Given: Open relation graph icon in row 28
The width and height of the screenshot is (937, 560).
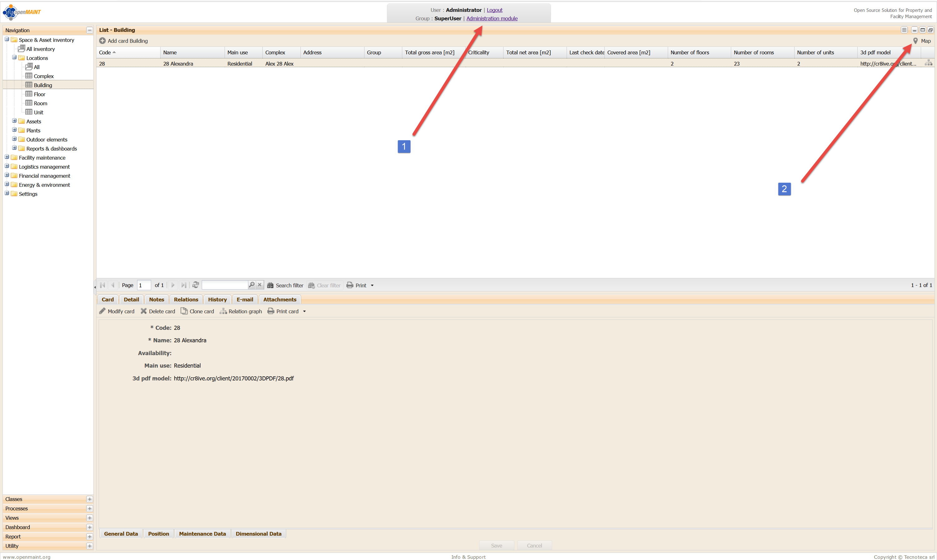Looking at the screenshot, I should click(x=928, y=63).
